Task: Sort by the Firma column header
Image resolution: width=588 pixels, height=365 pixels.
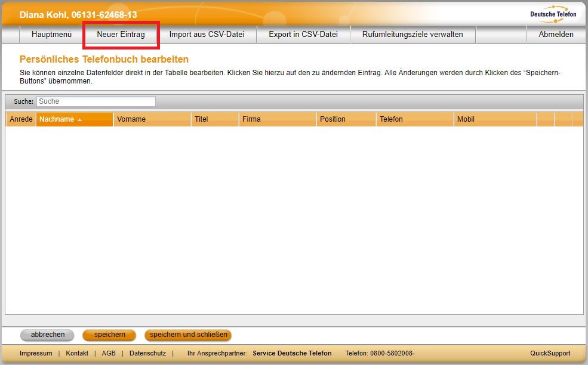Action: [278, 119]
